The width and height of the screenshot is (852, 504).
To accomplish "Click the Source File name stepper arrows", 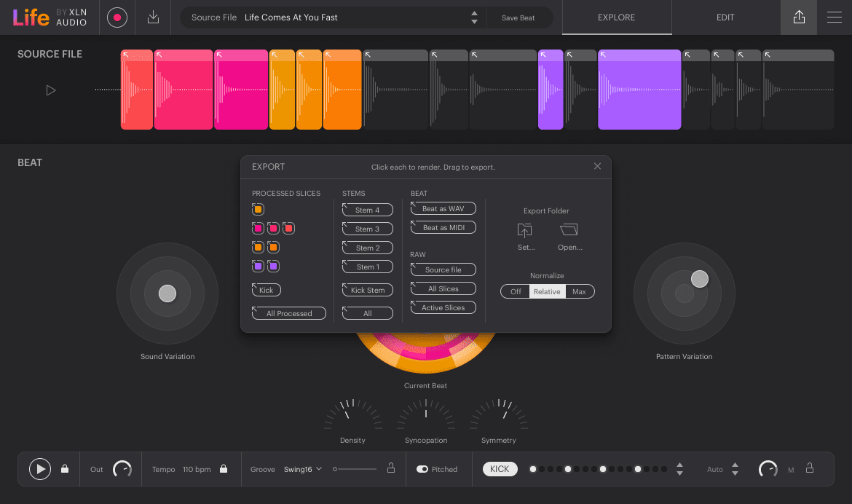I will coord(474,16).
